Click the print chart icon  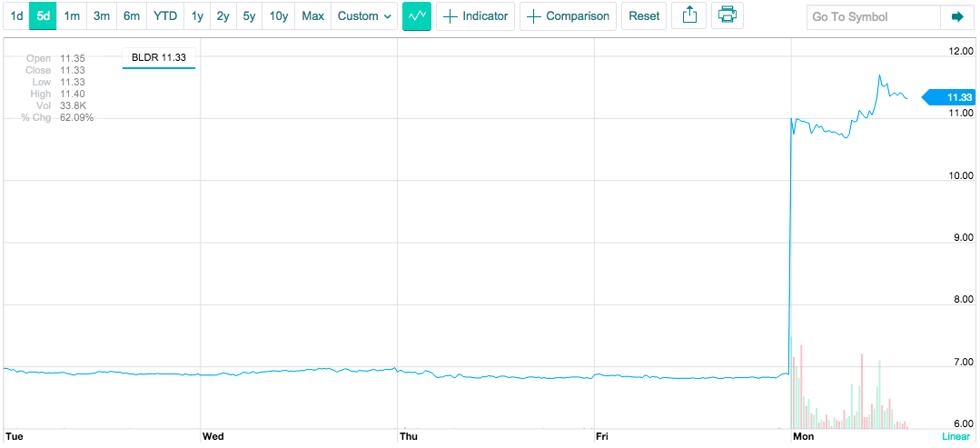pyautogui.click(x=727, y=16)
